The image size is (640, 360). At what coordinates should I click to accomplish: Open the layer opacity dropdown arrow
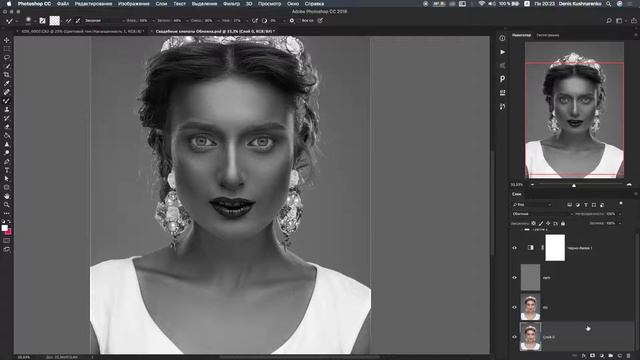tap(620, 214)
